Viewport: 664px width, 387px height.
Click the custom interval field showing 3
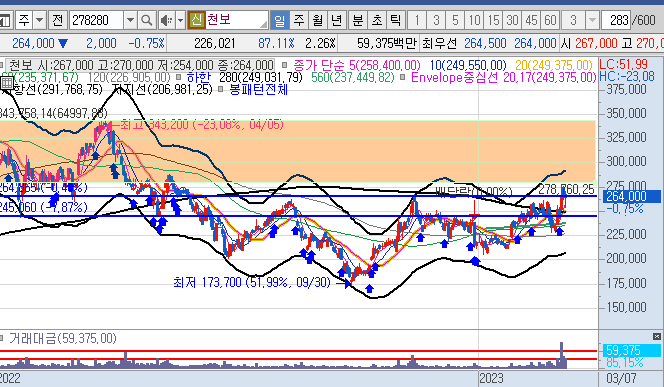click(573, 20)
